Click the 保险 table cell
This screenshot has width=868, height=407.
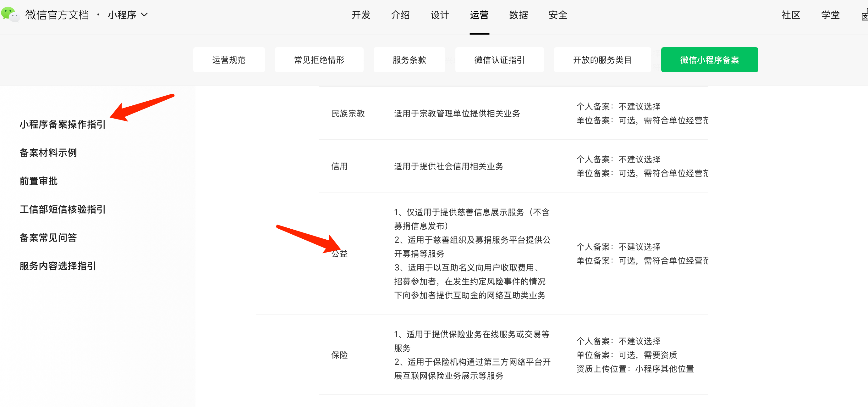tap(339, 355)
